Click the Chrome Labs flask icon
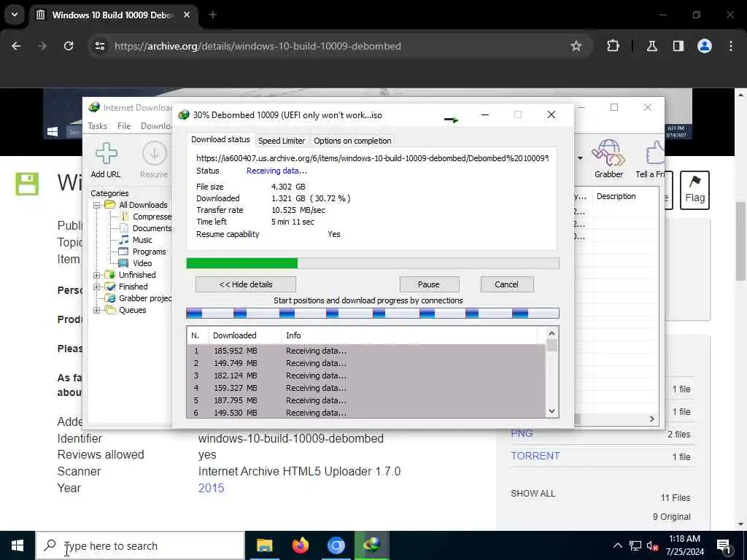 click(x=652, y=46)
